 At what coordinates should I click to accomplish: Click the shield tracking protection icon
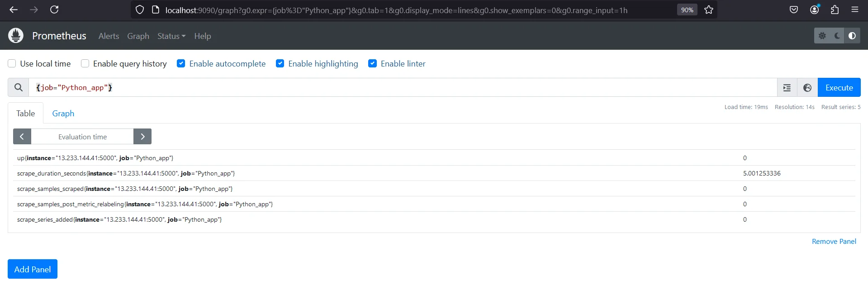[140, 10]
